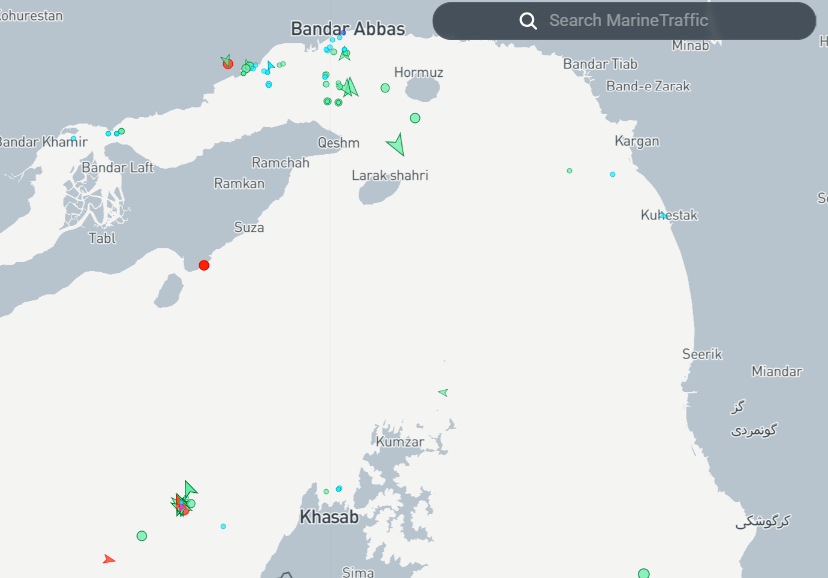Click the Kumzar label
The height and width of the screenshot is (578, 828).
click(400, 442)
